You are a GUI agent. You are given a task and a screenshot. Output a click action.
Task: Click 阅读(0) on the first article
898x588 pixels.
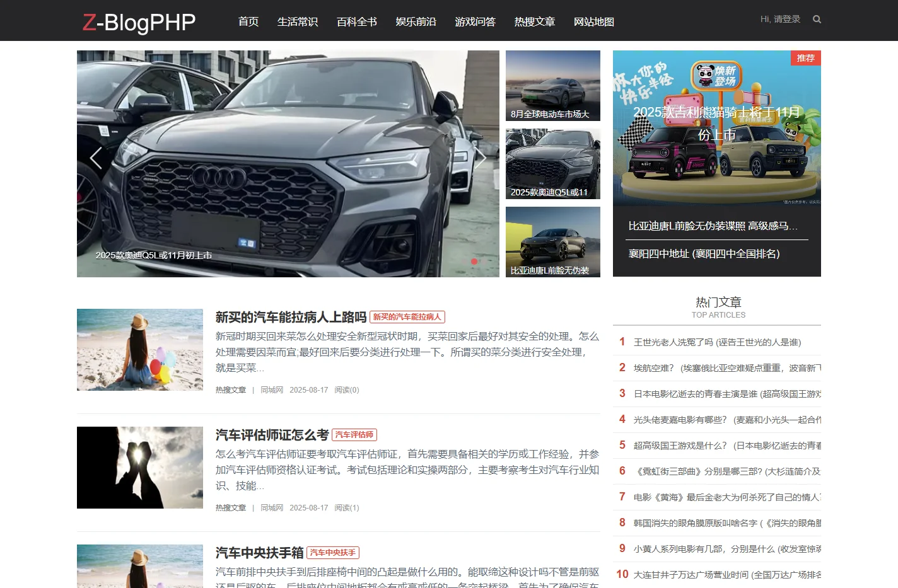click(x=347, y=390)
